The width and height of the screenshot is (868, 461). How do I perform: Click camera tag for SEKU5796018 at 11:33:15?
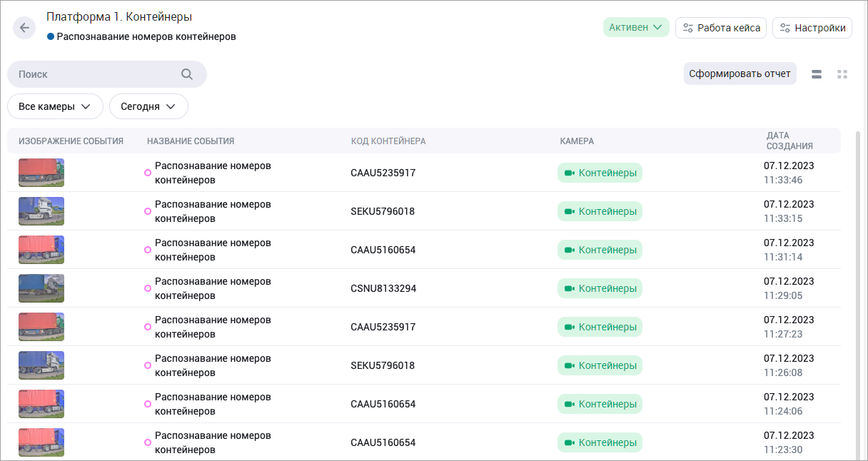pyautogui.click(x=600, y=211)
